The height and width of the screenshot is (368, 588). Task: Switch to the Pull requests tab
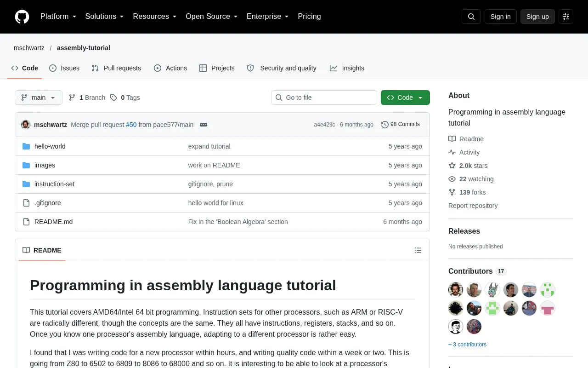[116, 68]
